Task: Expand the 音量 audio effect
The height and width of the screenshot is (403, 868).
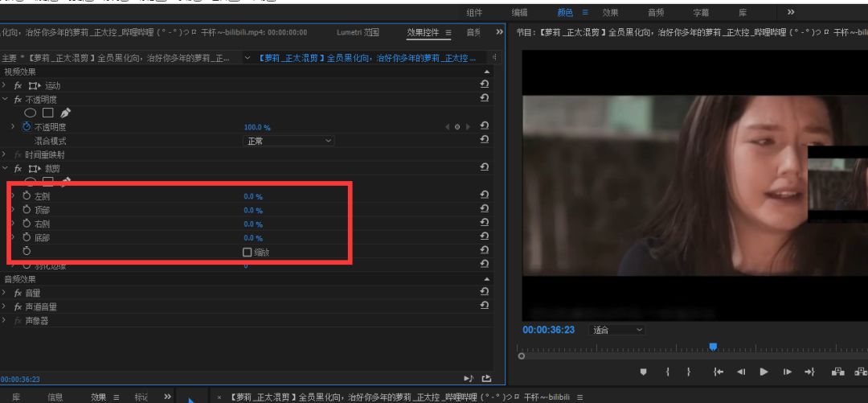Action: tap(5, 293)
